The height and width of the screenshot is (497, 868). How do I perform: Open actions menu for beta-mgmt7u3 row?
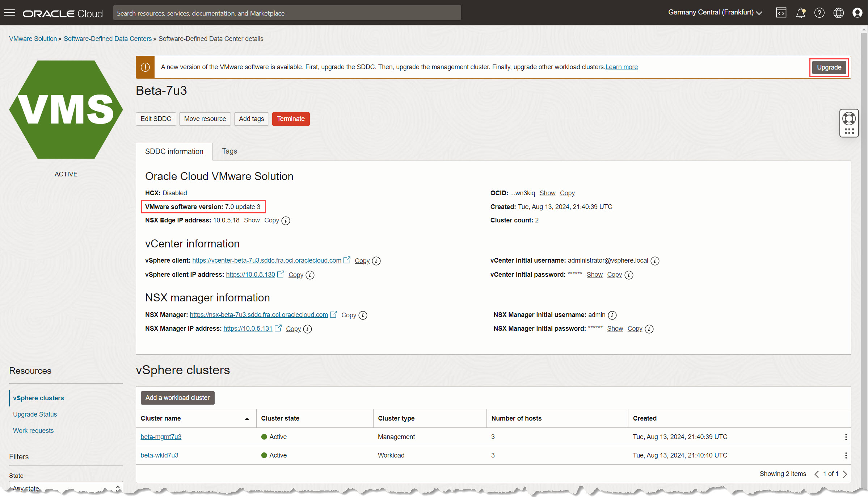[x=846, y=437]
